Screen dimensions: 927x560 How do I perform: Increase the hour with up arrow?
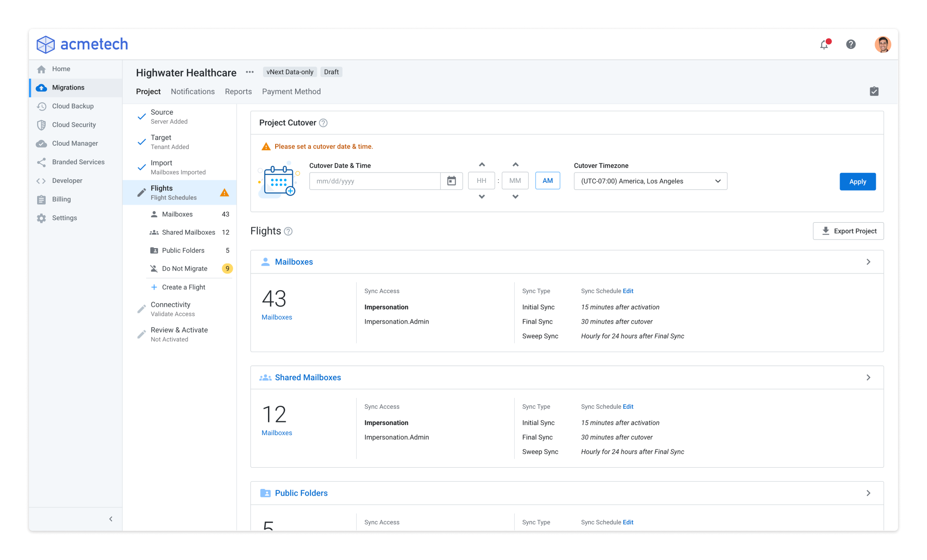pos(482,165)
